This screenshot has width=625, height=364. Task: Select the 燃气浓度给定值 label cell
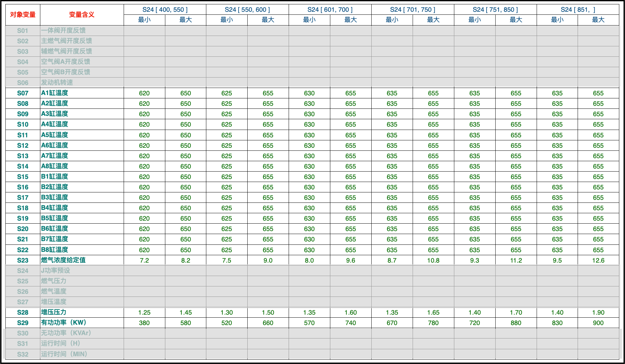tap(63, 260)
